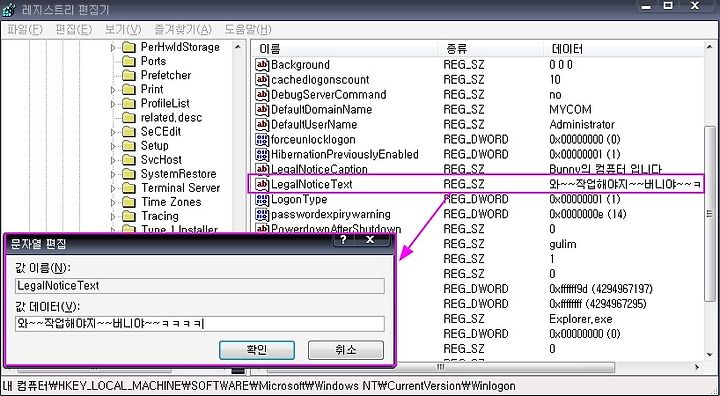Click the Background value string icon

(262, 65)
